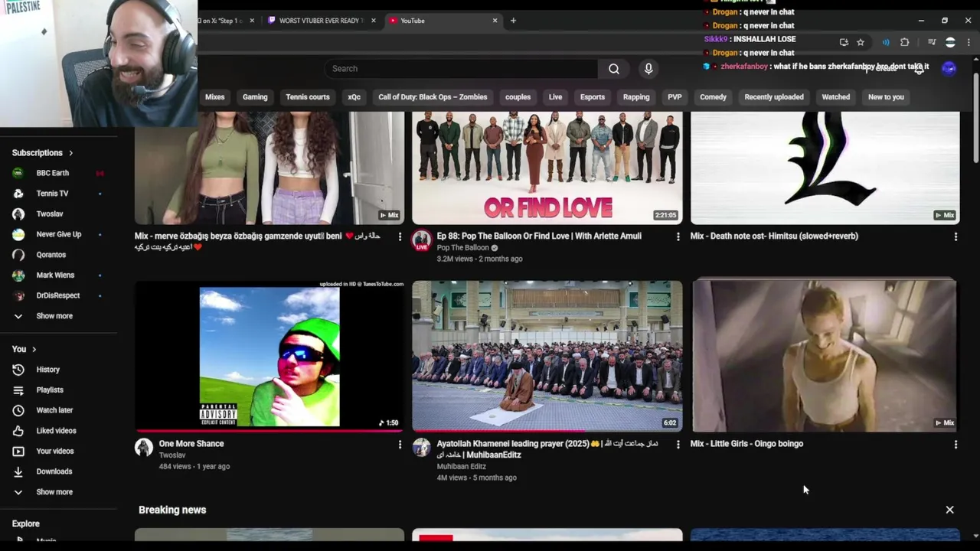Close the WORST VTUBER EVER tab

coord(374,21)
